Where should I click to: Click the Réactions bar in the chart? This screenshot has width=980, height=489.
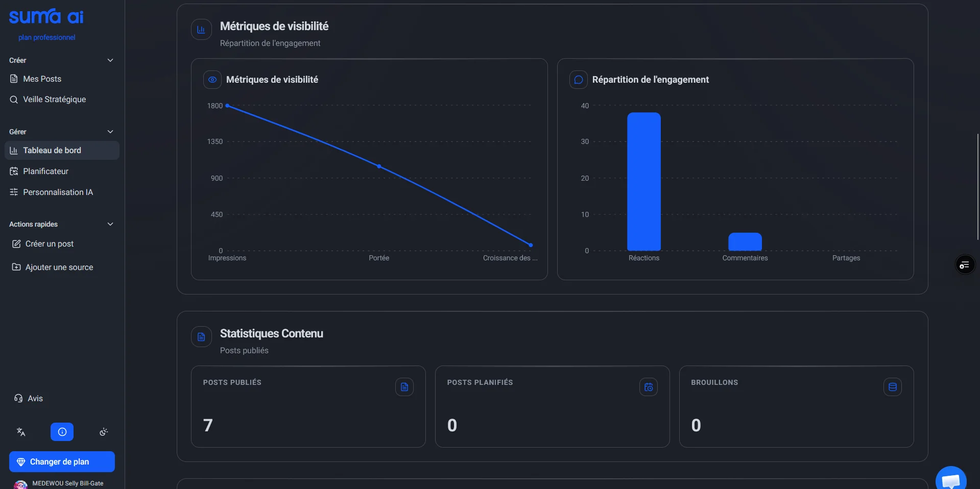coord(643,182)
